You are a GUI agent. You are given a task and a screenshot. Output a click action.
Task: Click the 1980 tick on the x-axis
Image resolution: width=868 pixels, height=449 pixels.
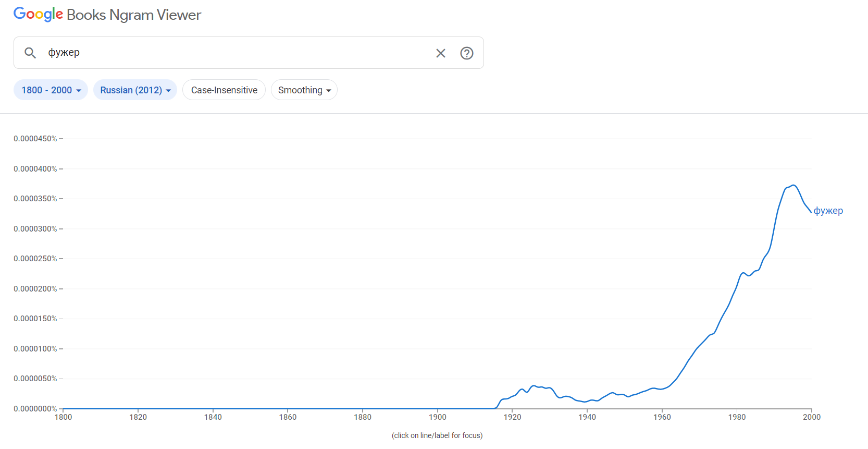(737, 417)
